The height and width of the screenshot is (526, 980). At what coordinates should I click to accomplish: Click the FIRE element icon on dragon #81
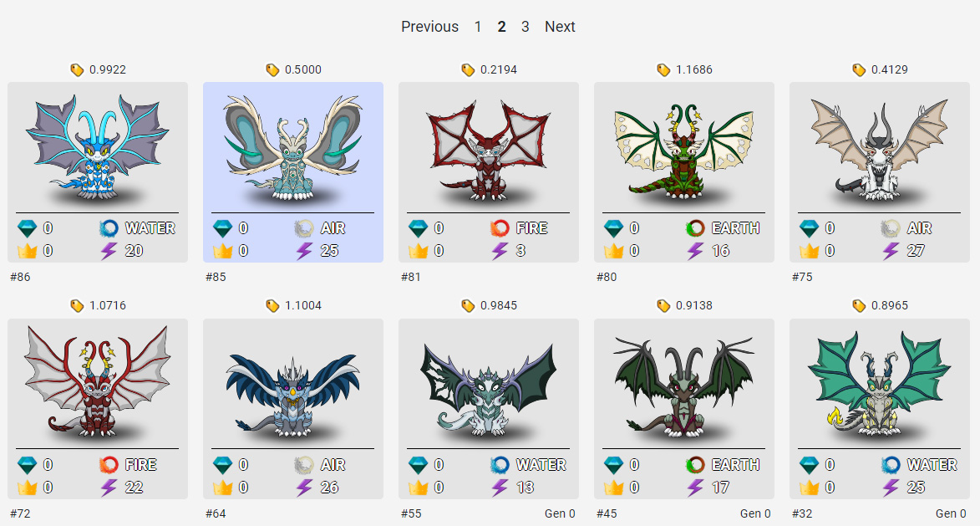tap(500, 228)
